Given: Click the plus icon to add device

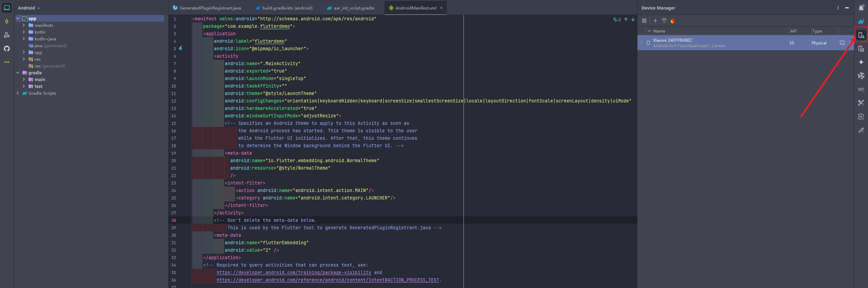Looking at the screenshot, I should pos(655,21).
